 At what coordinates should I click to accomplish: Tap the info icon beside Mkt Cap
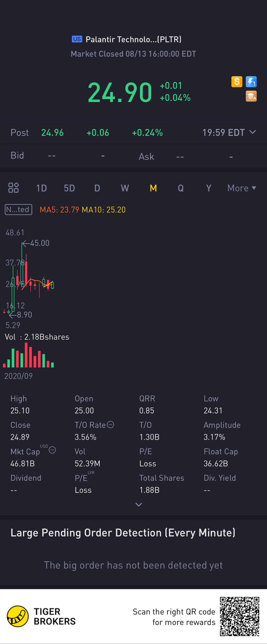52,450
